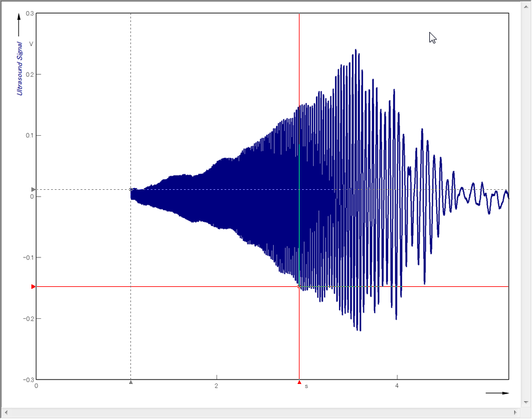
Task: Click the 4 tick label on the time axis
Action: [397, 386]
